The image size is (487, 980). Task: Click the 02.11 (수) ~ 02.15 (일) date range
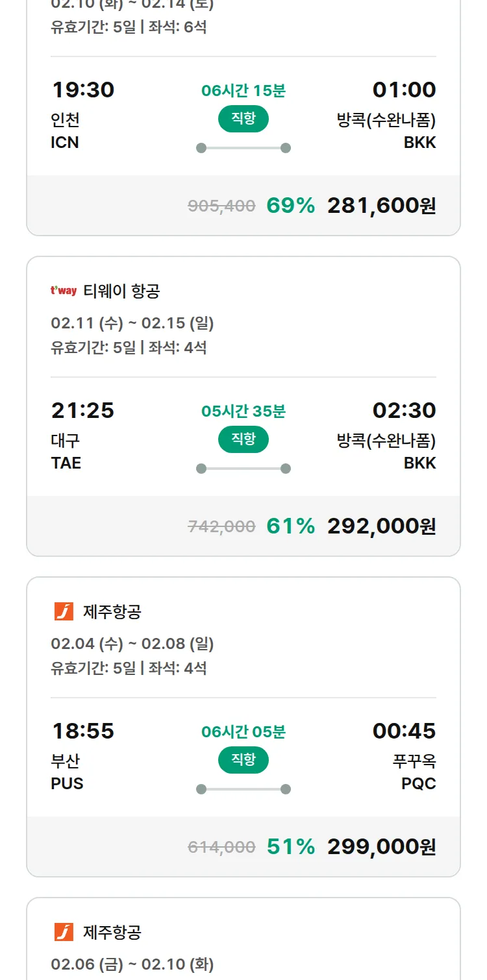pos(132,323)
